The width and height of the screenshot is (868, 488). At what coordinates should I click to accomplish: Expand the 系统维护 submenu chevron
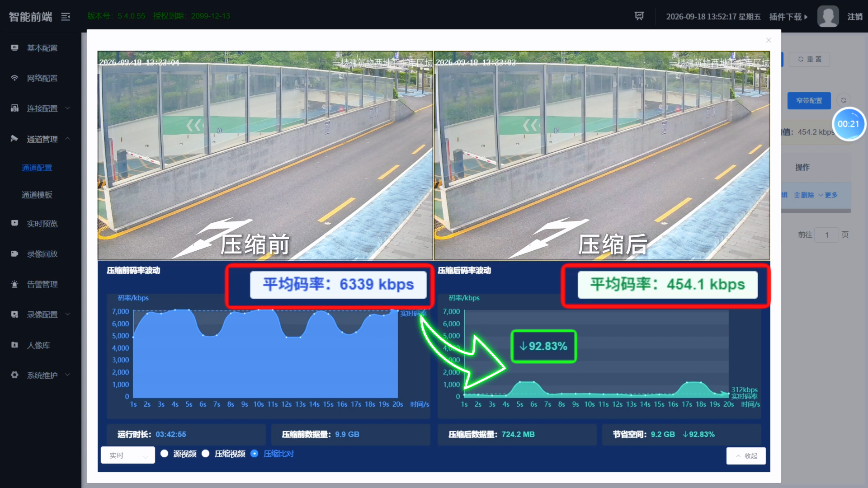[68, 375]
